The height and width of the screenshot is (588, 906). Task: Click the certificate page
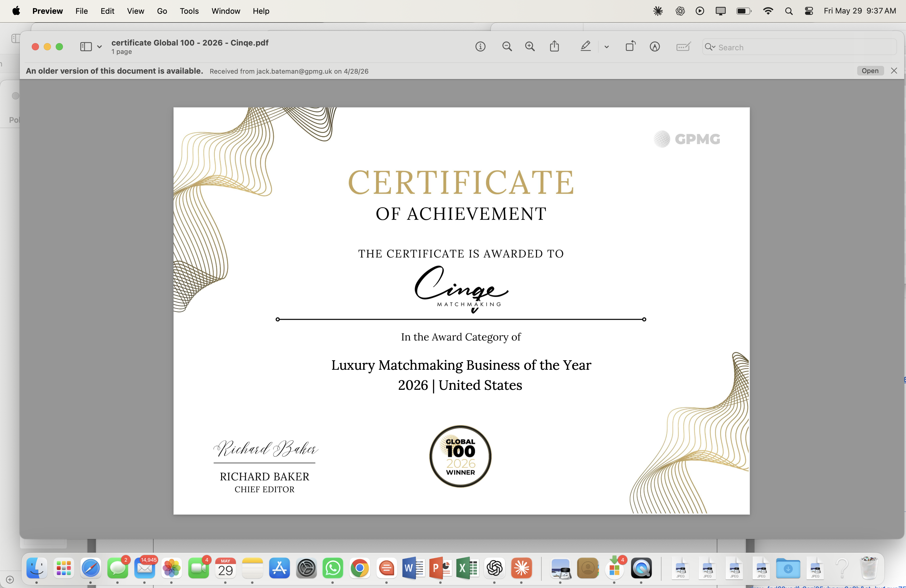tap(461, 311)
